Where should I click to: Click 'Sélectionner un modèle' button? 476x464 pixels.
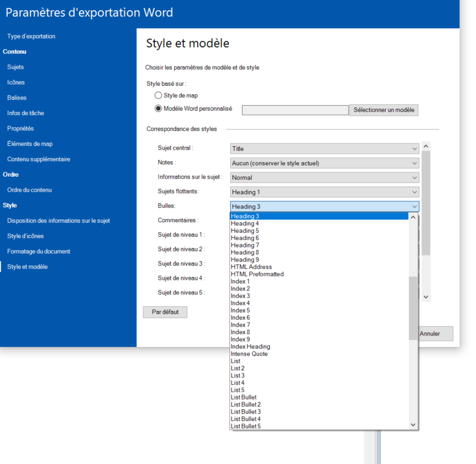(384, 110)
